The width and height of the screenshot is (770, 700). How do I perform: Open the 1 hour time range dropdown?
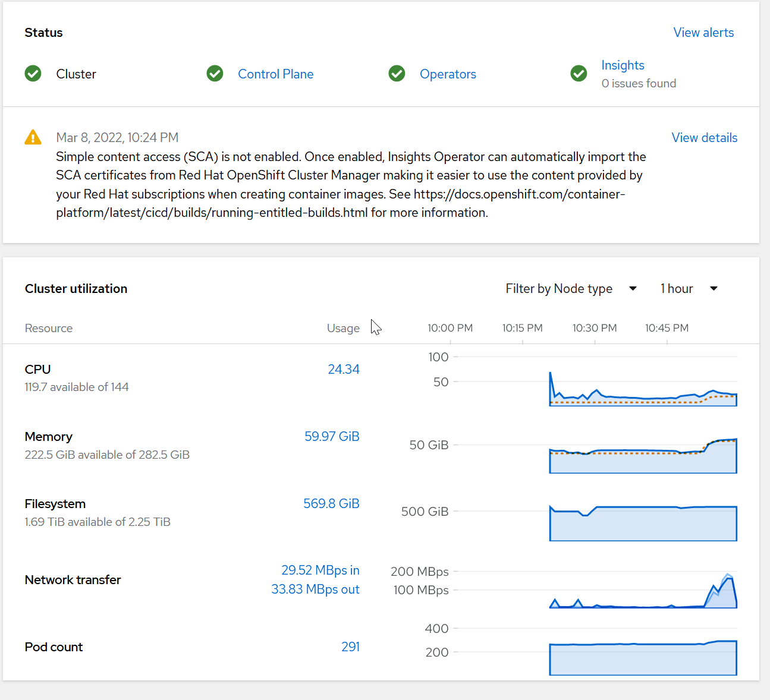pos(689,289)
